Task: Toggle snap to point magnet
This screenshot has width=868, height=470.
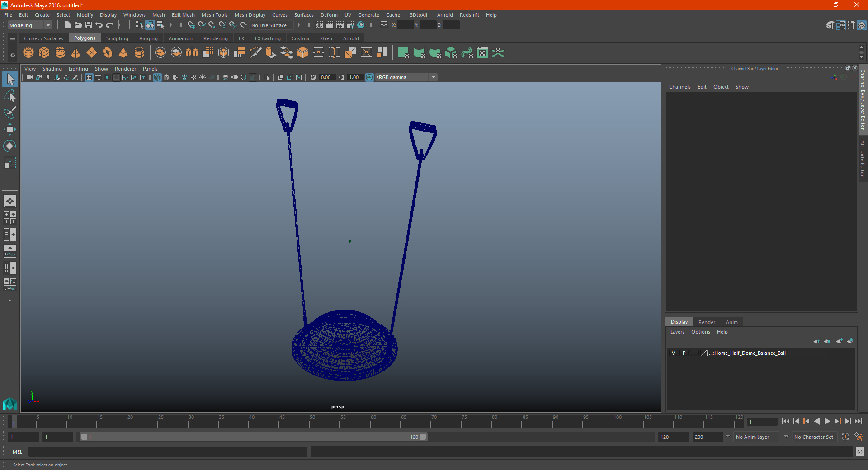Action: 212,25
